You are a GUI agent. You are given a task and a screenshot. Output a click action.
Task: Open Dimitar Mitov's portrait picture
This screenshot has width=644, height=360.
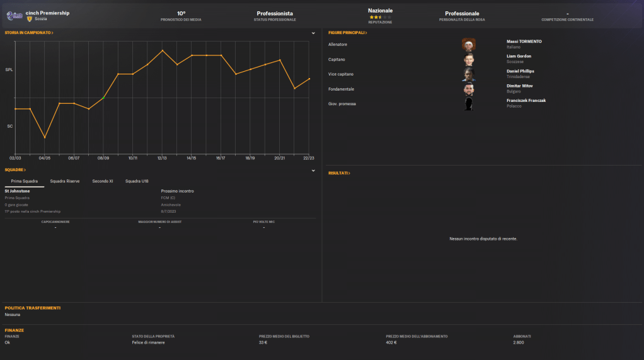[468, 89]
